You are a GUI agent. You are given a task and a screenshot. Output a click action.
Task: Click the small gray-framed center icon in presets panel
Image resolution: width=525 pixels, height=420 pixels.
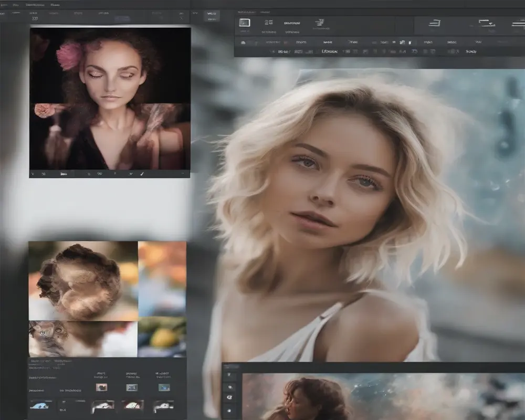(132, 387)
